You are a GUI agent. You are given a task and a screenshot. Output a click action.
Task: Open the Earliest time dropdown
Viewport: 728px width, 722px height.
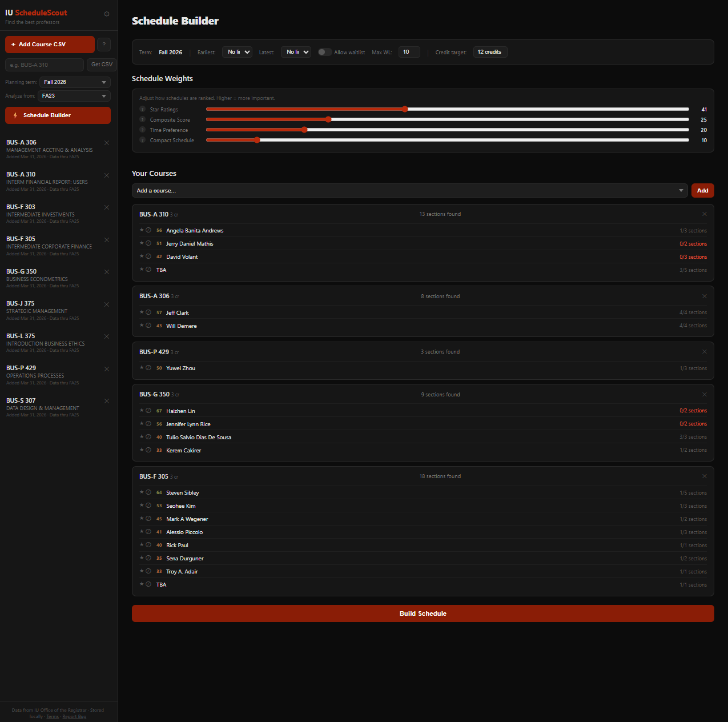[237, 51]
